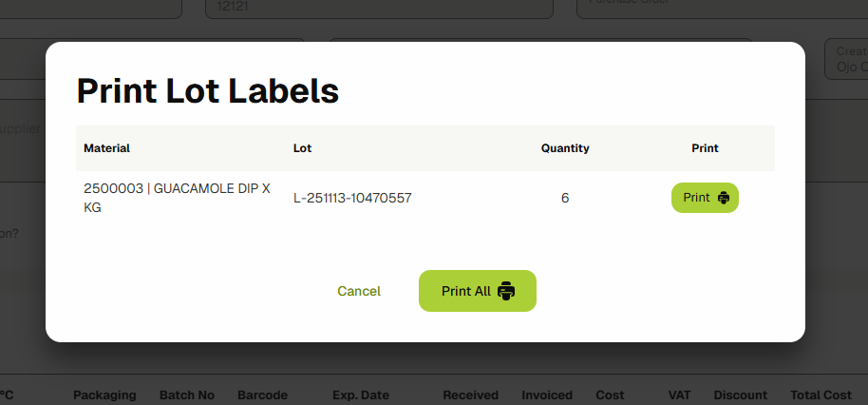Image resolution: width=868 pixels, height=405 pixels.
Task: Click the printer icon on Print All
Action: tap(505, 291)
